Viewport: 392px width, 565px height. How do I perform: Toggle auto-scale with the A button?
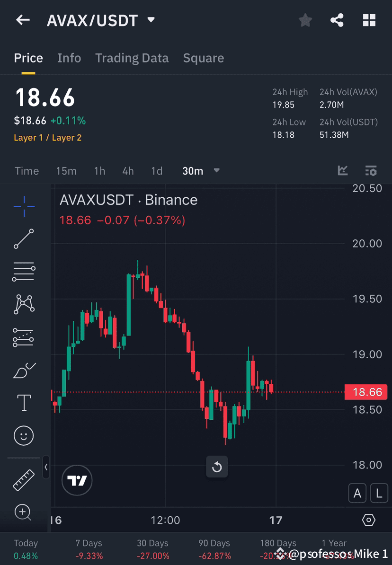357,493
